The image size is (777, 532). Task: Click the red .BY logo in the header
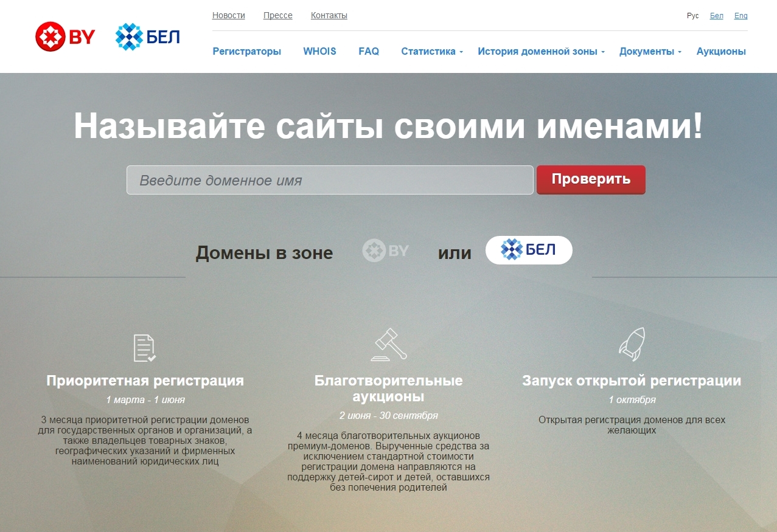(x=65, y=36)
